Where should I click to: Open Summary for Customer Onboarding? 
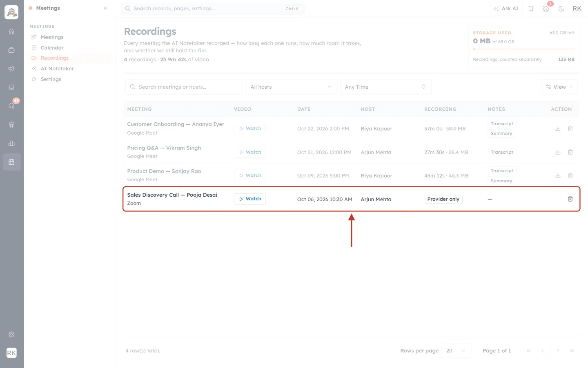point(501,133)
